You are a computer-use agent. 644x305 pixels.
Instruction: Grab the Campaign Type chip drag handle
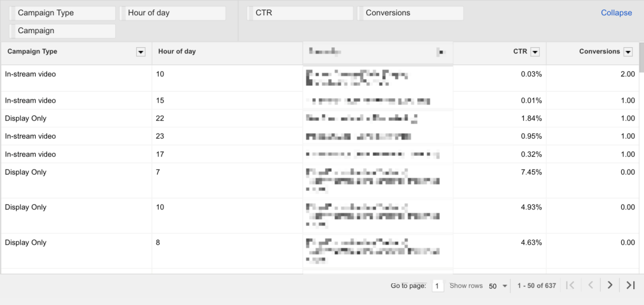click(13, 13)
